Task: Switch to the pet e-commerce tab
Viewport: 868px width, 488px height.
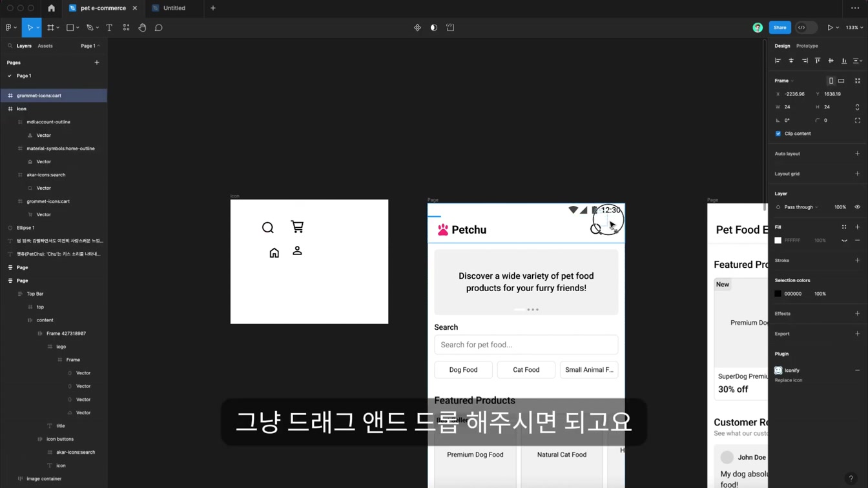Action: click(103, 8)
